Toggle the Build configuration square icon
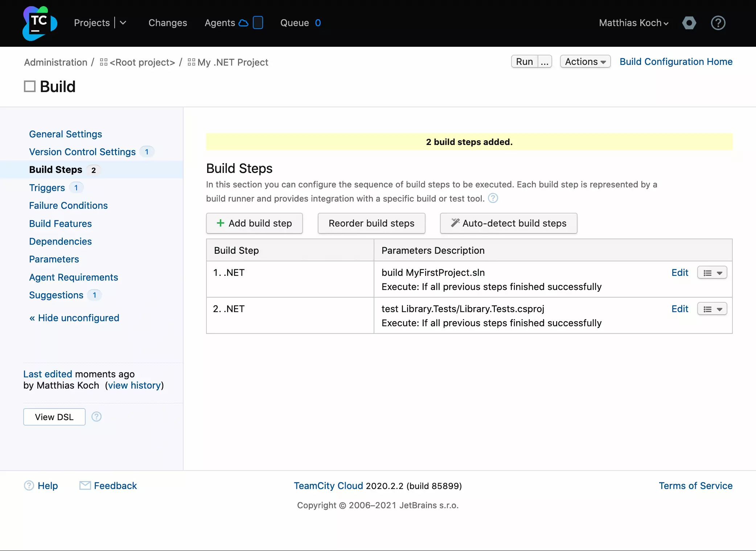This screenshot has width=756, height=551. (x=30, y=87)
